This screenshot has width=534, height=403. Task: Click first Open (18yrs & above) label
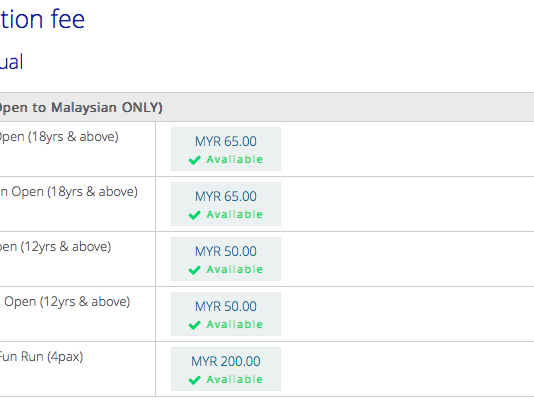[x=59, y=137]
